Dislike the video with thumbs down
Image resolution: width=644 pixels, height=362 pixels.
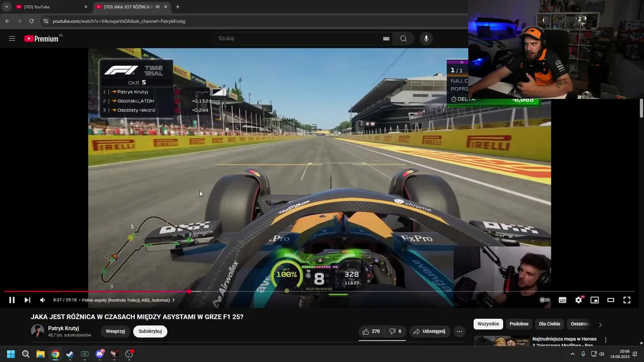pos(395,331)
